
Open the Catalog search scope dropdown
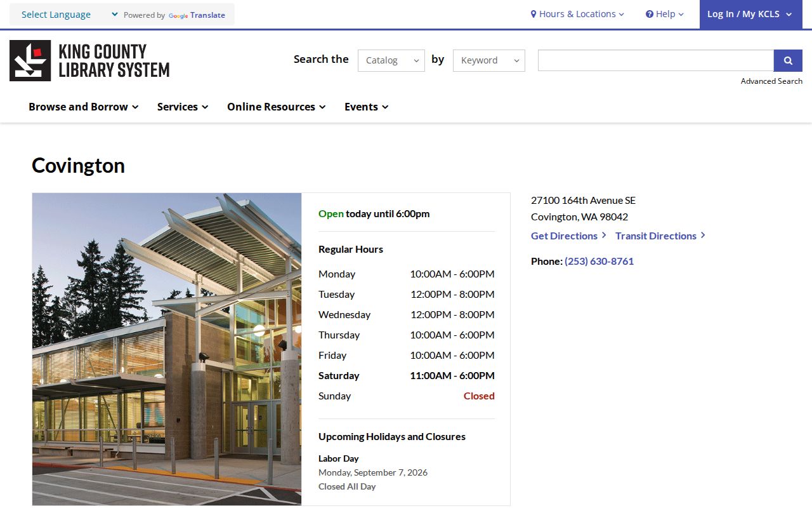tap(391, 60)
